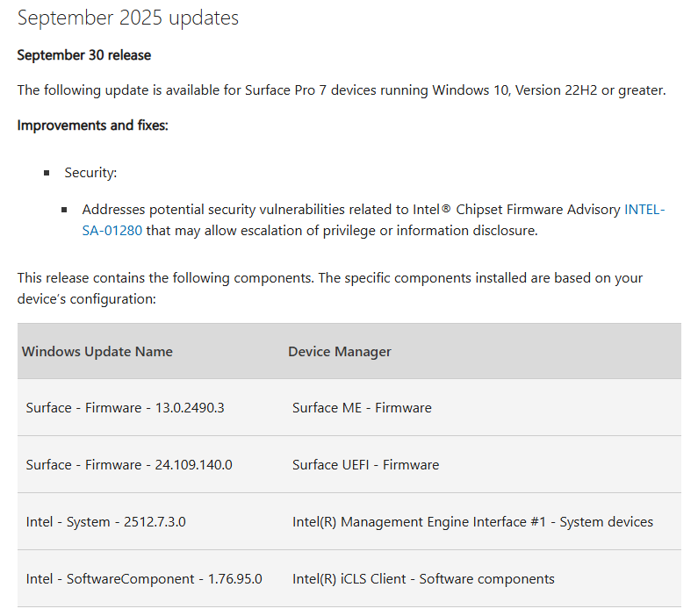The width and height of the screenshot is (698, 616).
Task: Select the Surface - Firmware - 24.109.140.0 cell
Action: tap(129, 465)
